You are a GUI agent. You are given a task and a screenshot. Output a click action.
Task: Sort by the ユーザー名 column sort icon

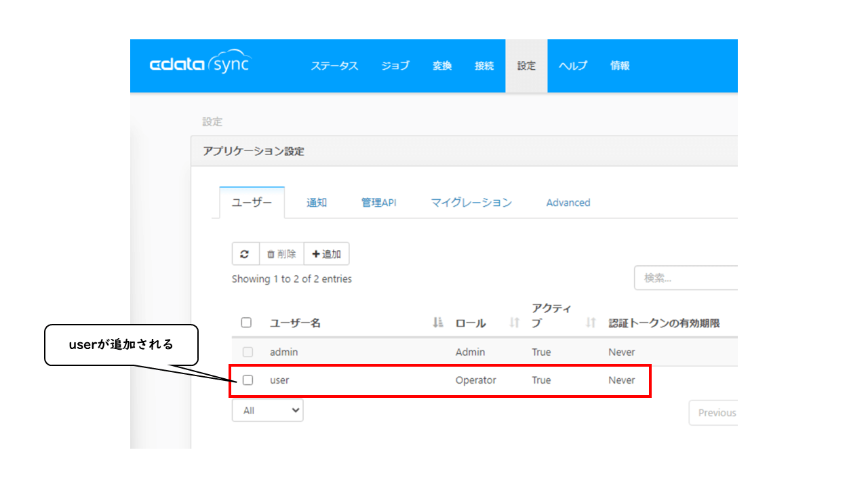[x=438, y=323]
